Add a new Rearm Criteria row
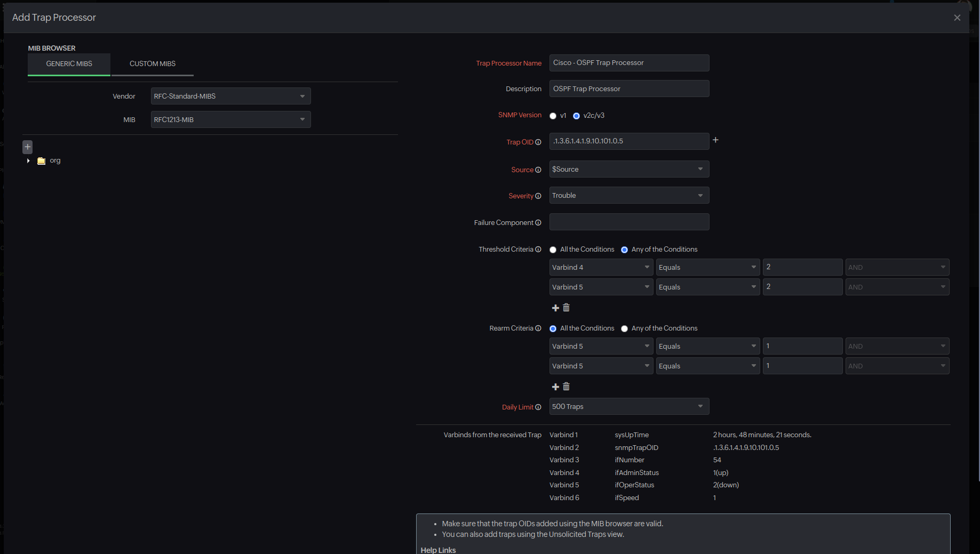 [555, 387]
